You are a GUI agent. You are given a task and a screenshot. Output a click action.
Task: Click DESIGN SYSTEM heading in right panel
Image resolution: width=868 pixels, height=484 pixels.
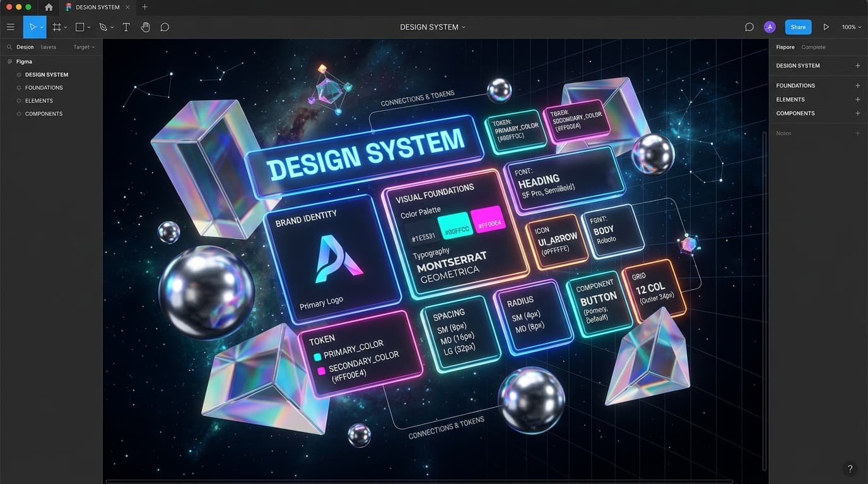(798, 66)
